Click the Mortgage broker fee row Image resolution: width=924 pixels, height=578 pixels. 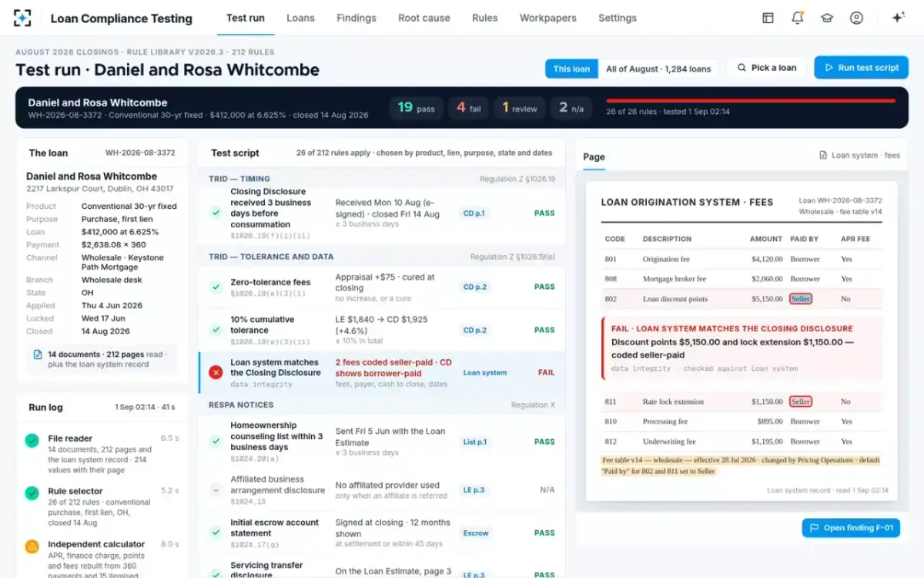742,279
